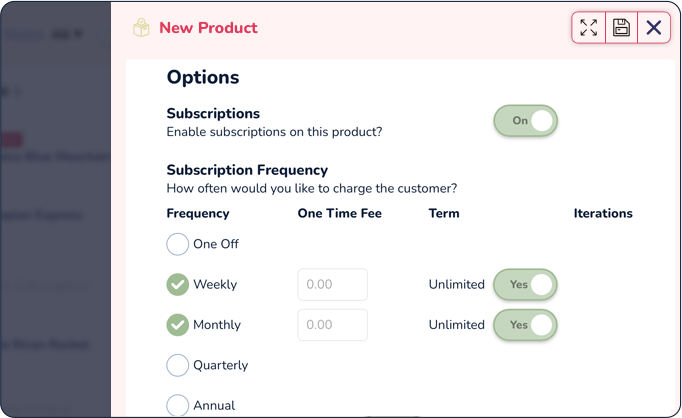The image size is (682, 418).
Task: Select the Quarterly frequency option
Action: pyautogui.click(x=177, y=365)
